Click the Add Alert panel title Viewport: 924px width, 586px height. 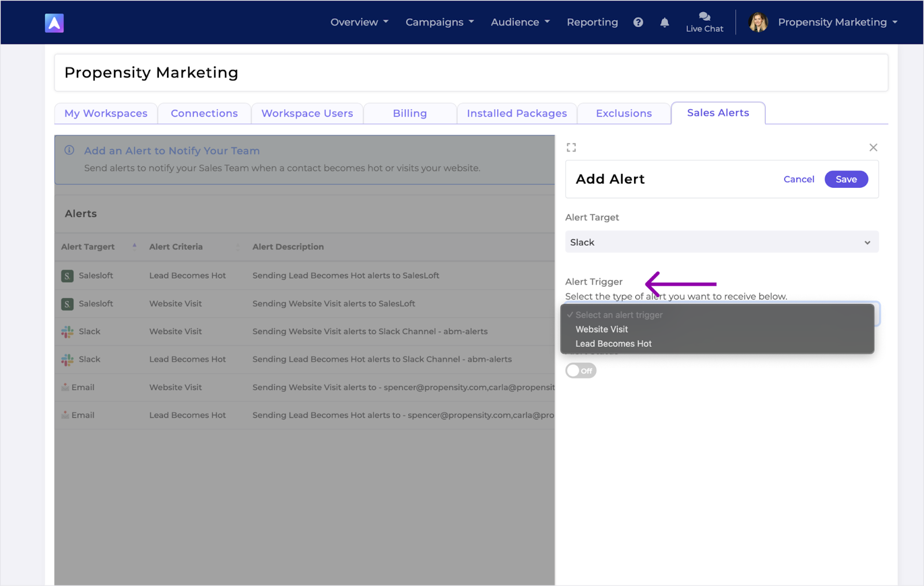pyautogui.click(x=610, y=179)
